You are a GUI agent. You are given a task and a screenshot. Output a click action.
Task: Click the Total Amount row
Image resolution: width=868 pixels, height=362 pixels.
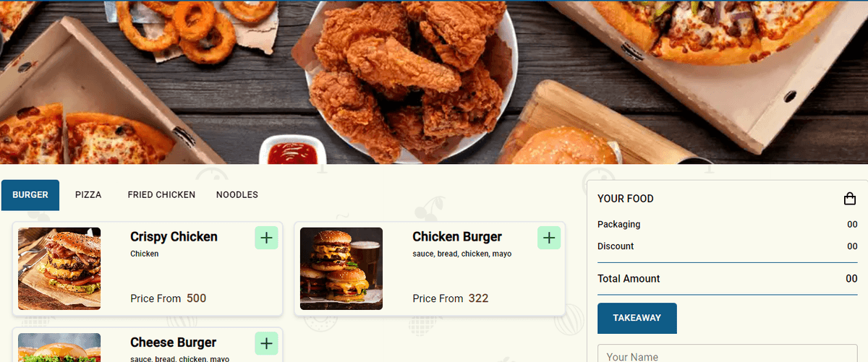click(728, 279)
